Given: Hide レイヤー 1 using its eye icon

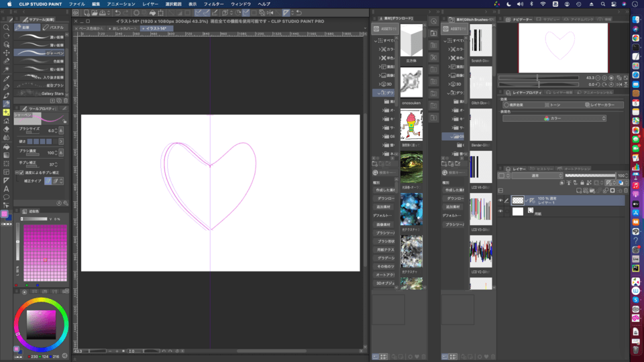Looking at the screenshot, I should coord(500,200).
